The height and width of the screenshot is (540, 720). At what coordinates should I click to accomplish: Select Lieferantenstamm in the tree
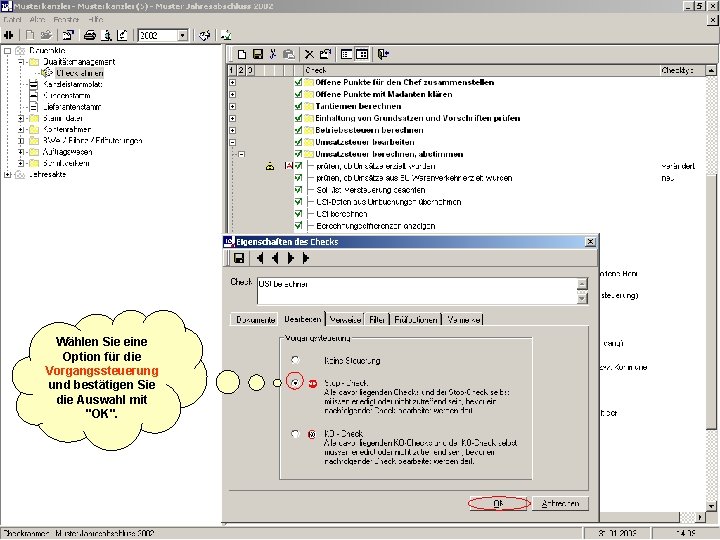pyautogui.click(x=72, y=107)
